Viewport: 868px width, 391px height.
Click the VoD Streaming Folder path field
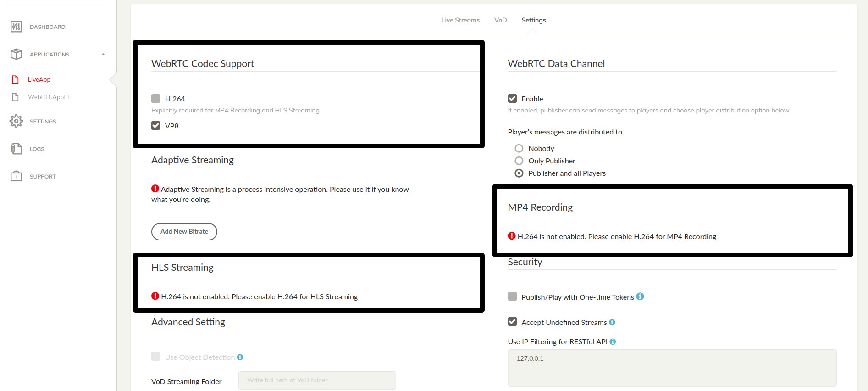pos(317,380)
